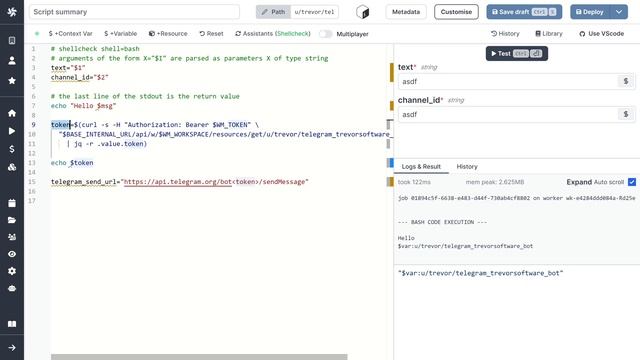
Task: Switch to the Logs & Result tab
Action: 421,167
